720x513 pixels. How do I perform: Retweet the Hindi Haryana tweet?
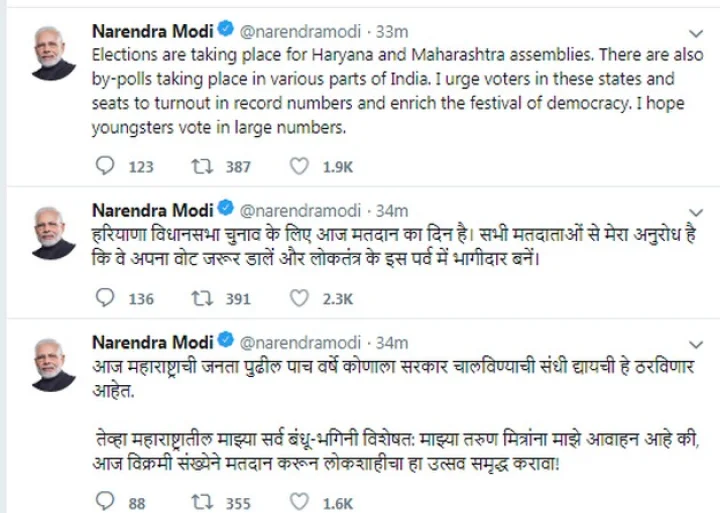[202, 298]
